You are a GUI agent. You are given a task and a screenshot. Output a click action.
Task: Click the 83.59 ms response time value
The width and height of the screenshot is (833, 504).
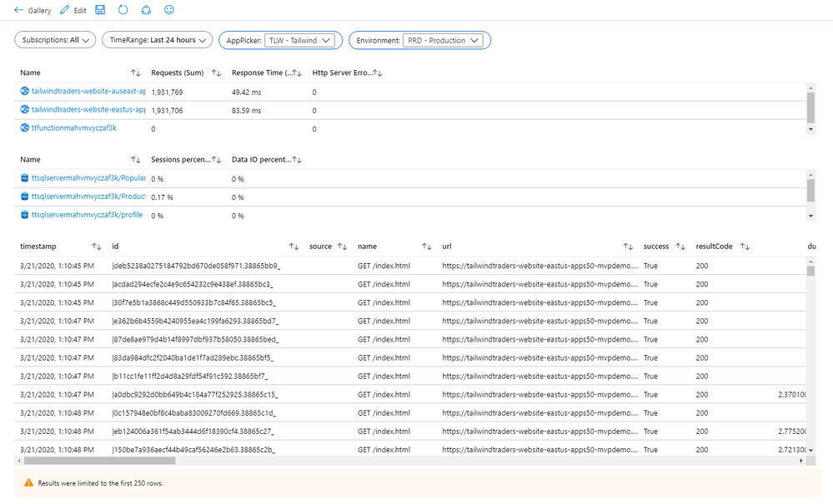[247, 110]
